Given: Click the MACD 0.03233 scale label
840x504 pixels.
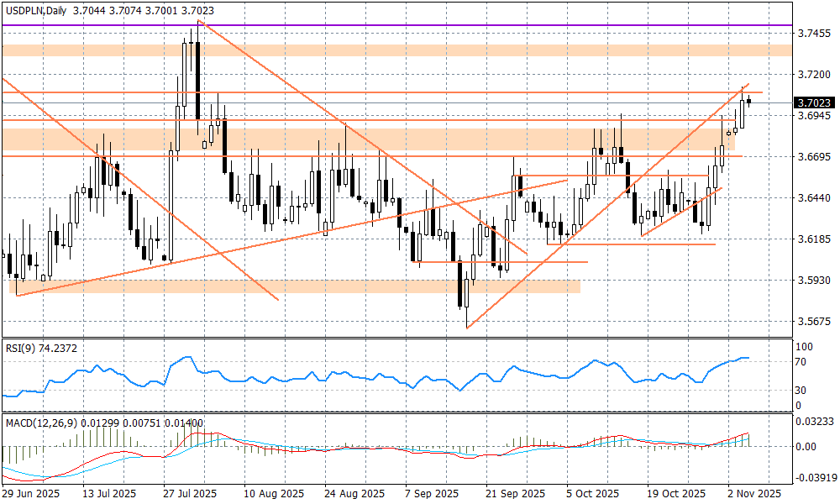Looking at the screenshot, I should (x=813, y=420).
